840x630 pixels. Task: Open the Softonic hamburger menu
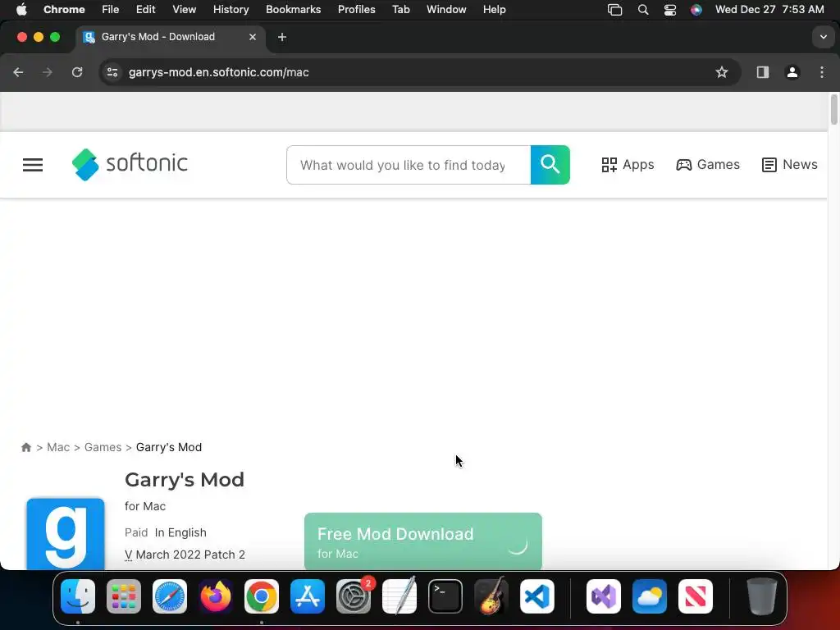coord(33,165)
